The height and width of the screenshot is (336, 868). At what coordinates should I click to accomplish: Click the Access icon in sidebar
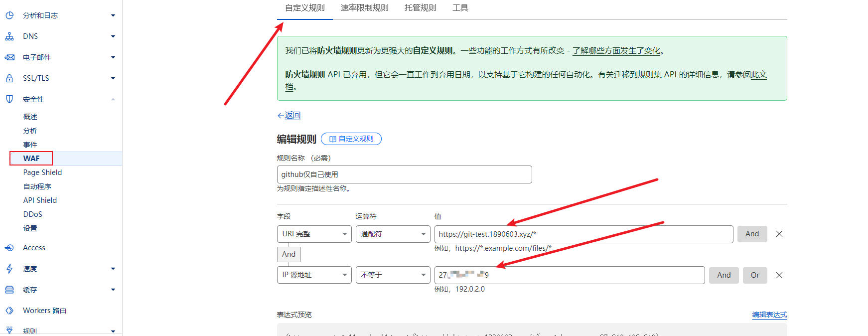[x=9, y=248]
